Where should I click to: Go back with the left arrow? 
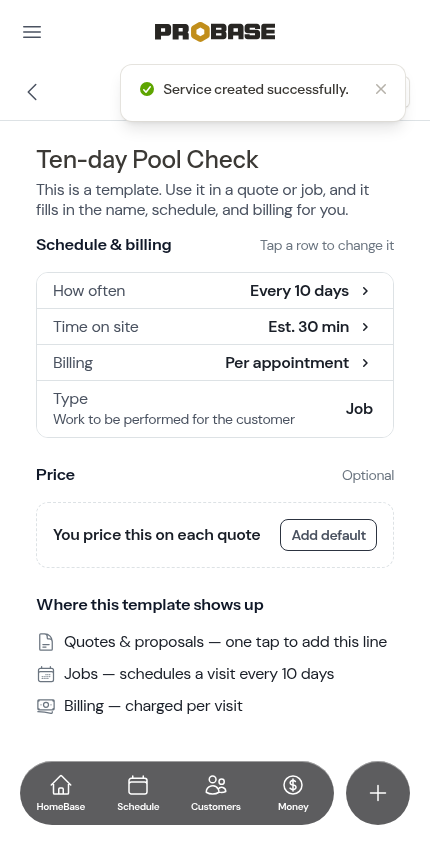point(32,92)
